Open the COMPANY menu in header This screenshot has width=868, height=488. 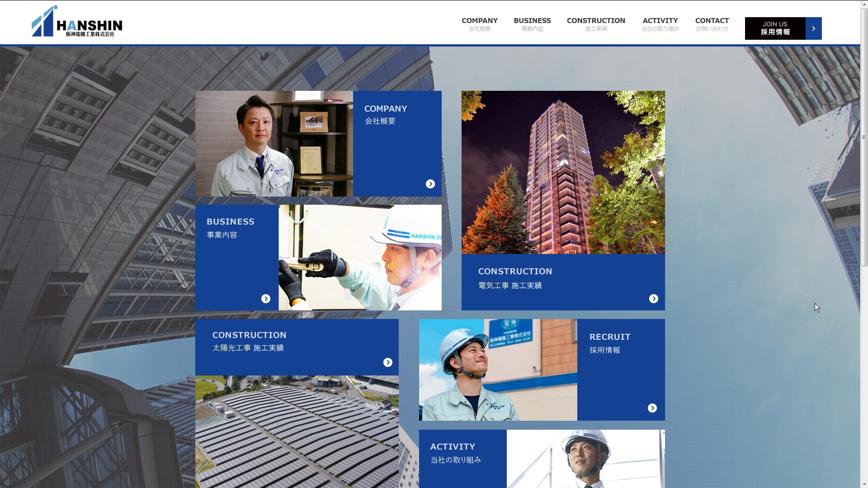coord(479,24)
